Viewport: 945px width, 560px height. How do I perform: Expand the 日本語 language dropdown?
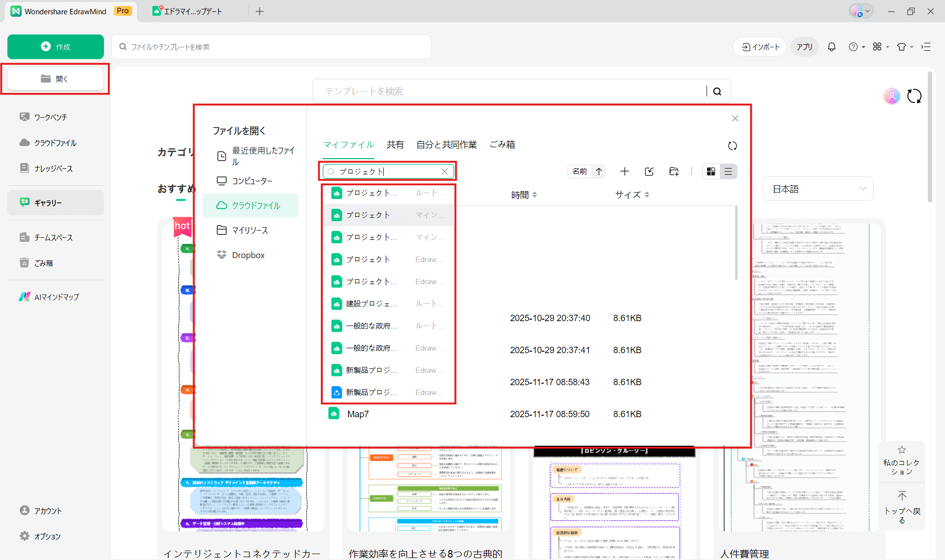817,189
